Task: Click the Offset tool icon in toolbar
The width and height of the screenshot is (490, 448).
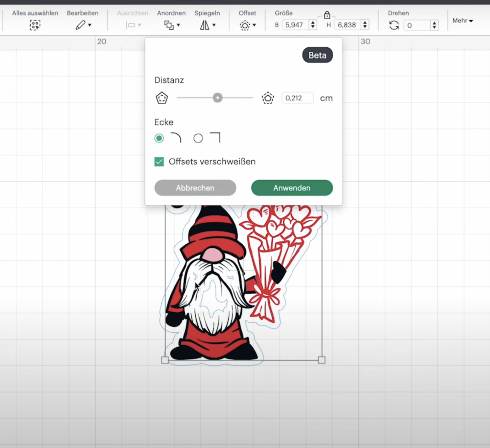Action: click(245, 25)
